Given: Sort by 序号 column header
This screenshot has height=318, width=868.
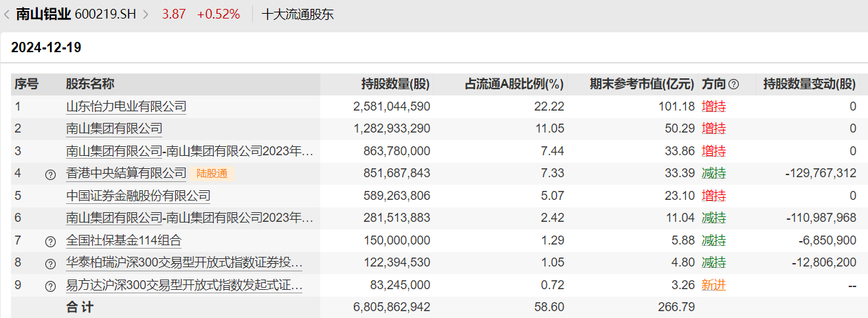Looking at the screenshot, I should coord(27,84).
